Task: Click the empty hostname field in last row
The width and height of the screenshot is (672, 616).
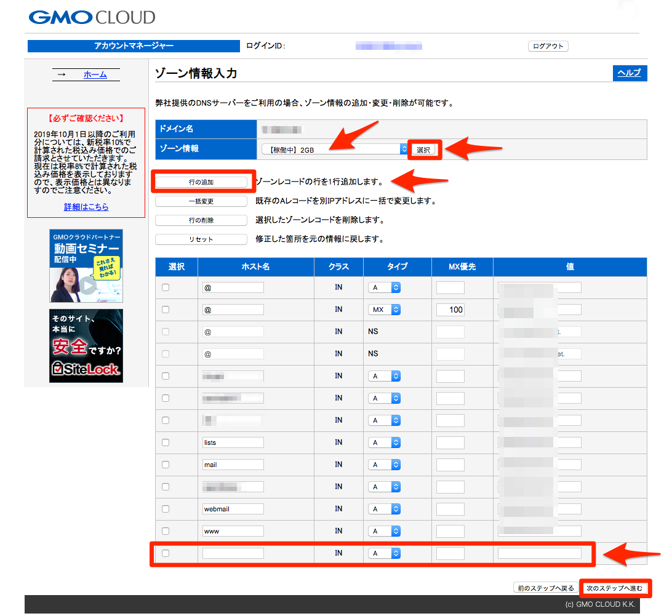Action: [233, 553]
